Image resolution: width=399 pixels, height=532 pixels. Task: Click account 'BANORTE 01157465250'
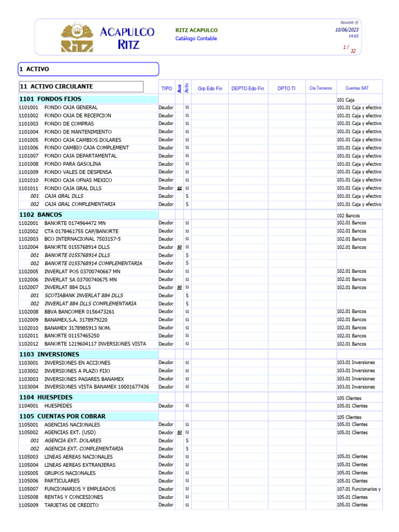pos(72,336)
